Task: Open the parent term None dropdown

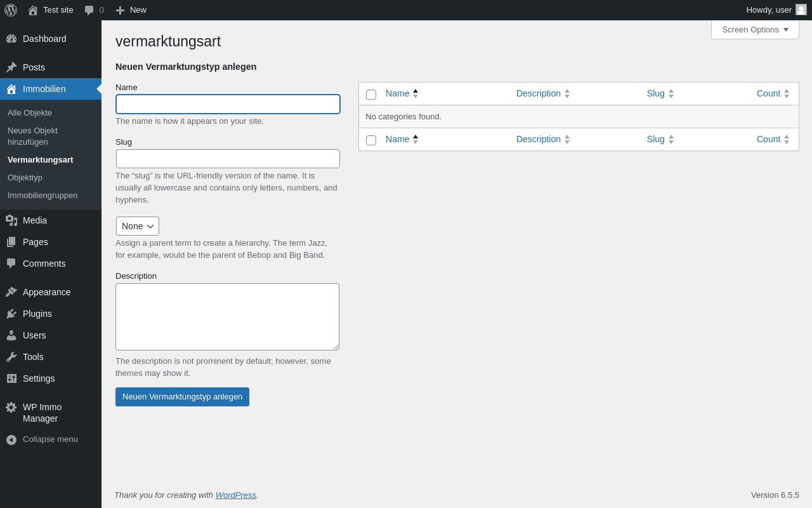Action: tap(138, 226)
